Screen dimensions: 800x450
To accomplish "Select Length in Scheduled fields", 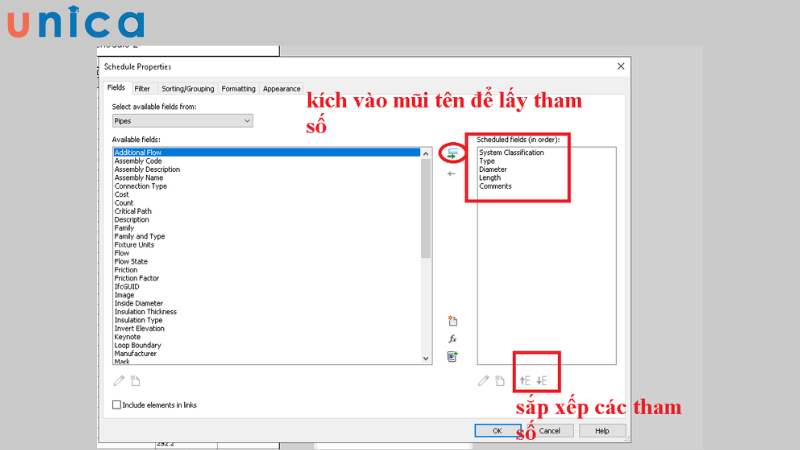I will tap(490, 178).
